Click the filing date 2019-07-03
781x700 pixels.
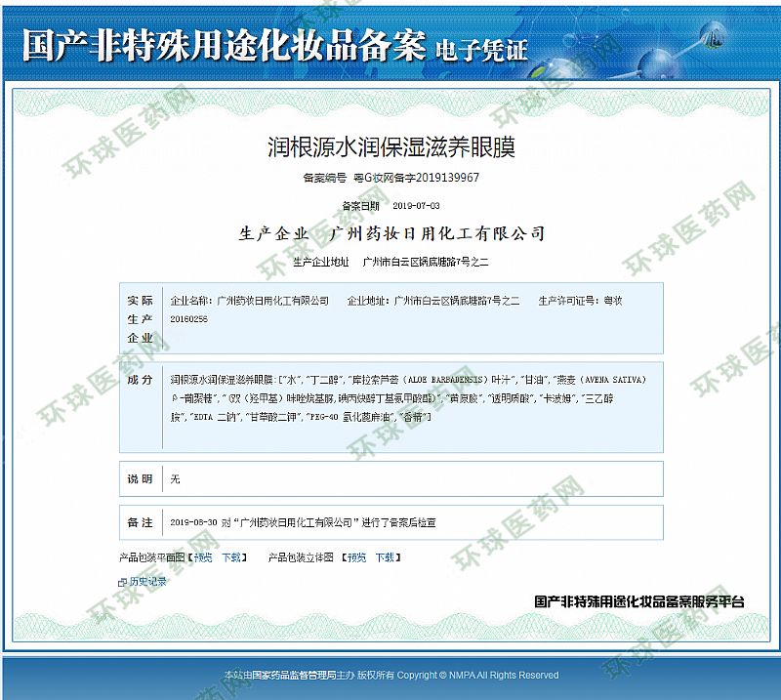[x=416, y=206]
